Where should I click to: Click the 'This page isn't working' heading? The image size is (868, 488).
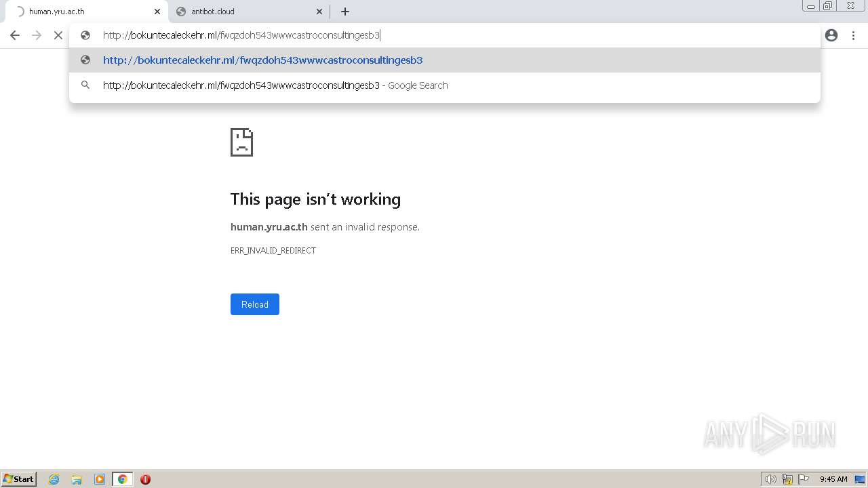[315, 199]
